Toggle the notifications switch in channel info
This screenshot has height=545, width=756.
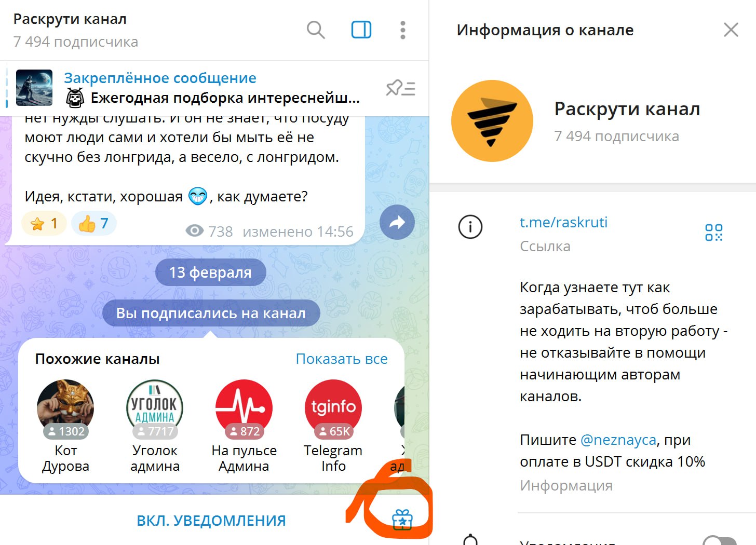tap(719, 541)
